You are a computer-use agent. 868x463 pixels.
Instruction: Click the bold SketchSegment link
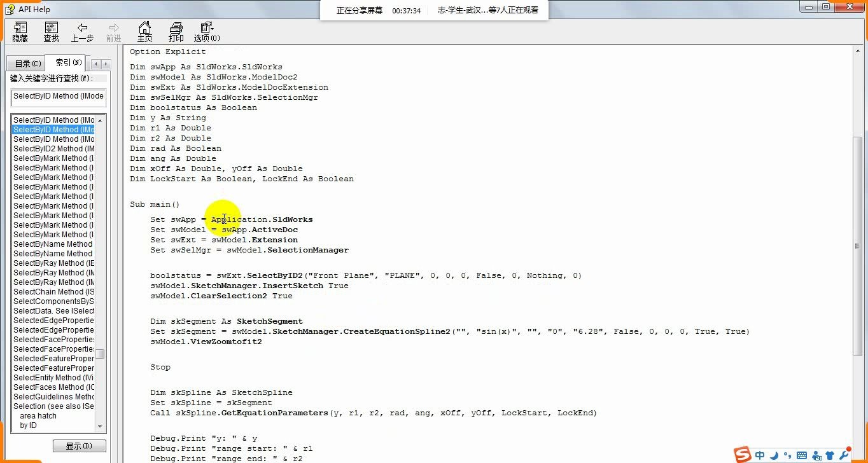coord(270,321)
